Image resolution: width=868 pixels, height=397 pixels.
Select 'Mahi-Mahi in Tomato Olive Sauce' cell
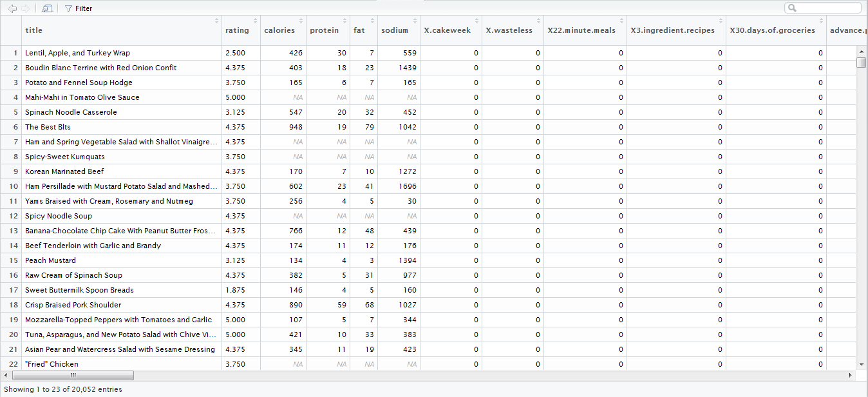(122, 97)
